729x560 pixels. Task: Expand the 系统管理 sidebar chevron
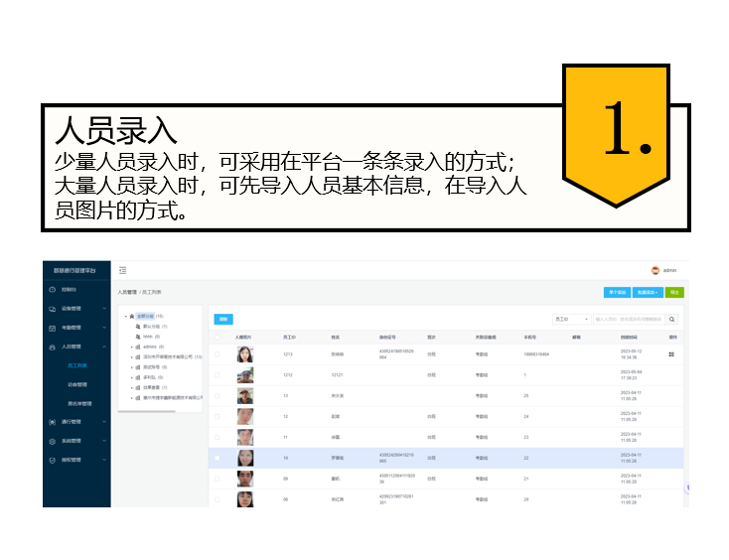tap(104, 441)
